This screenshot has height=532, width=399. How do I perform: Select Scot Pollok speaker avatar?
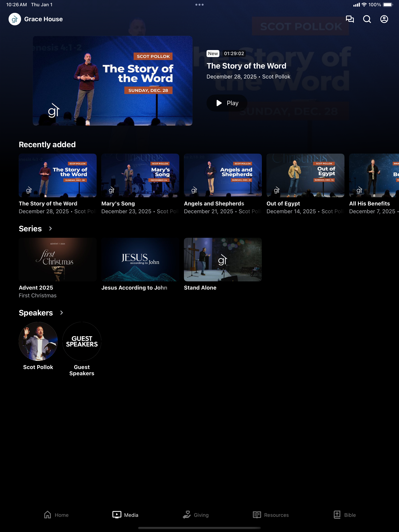click(x=38, y=341)
